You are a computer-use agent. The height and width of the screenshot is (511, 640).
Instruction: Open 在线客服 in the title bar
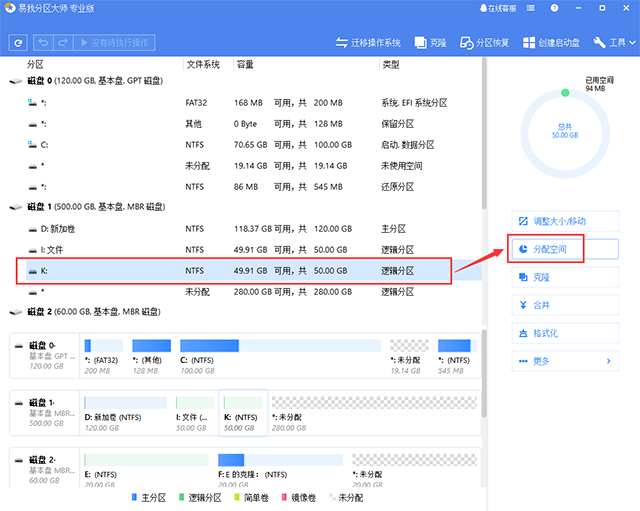pyautogui.click(x=499, y=10)
